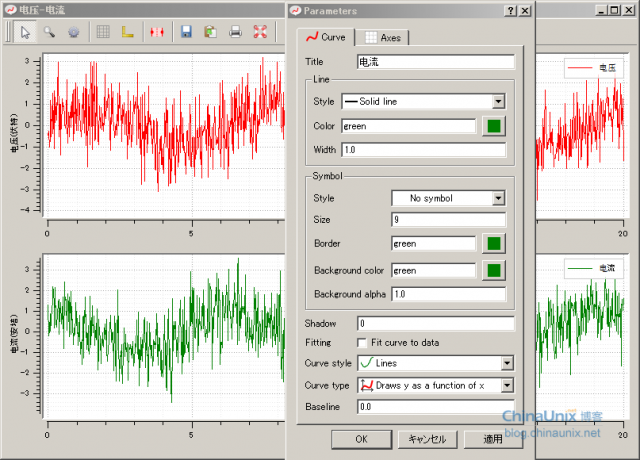Open the Curve style Lines dropdown
640x460 pixels.
507,364
